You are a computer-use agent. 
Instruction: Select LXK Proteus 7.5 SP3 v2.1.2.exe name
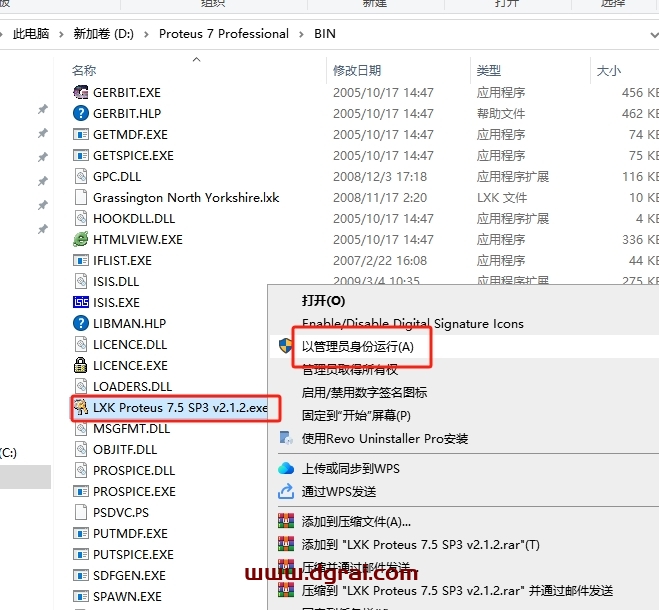click(x=180, y=408)
